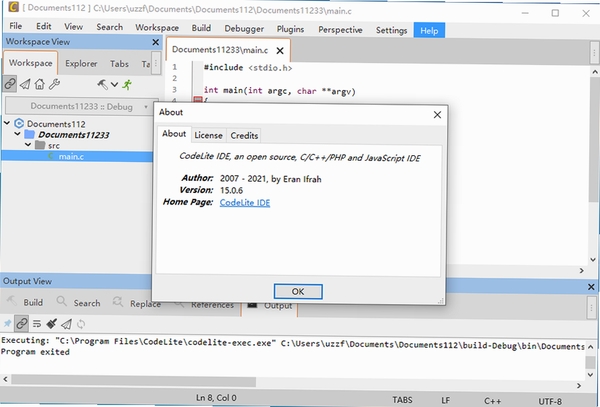Close the Output View pane
600x407 pixels.
pyautogui.click(x=591, y=287)
